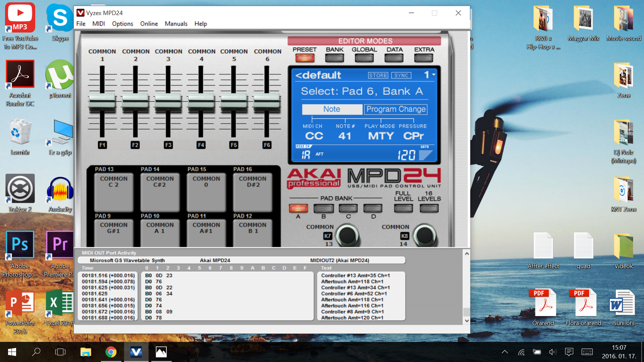Select the Program Change pad type
The height and width of the screenshot is (362, 644).
(396, 109)
